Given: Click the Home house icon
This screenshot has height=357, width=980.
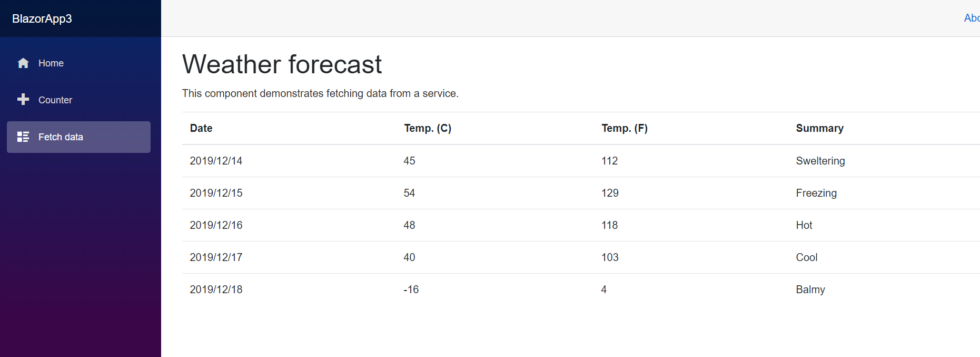Looking at the screenshot, I should [x=23, y=63].
